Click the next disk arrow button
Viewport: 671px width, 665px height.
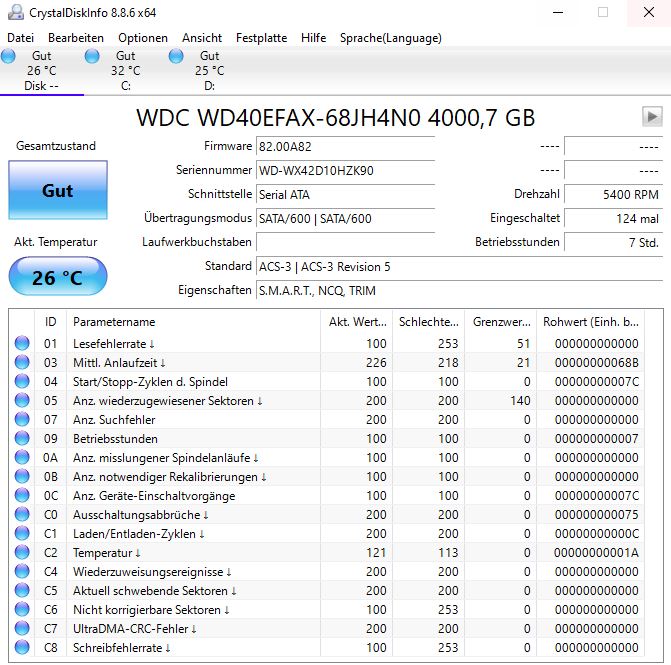[652, 117]
